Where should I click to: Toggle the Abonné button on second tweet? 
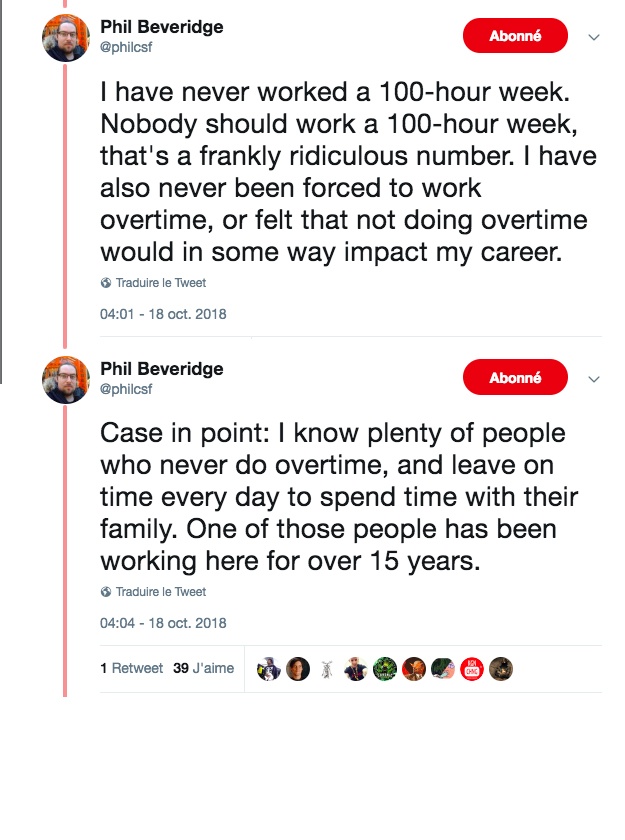(515, 378)
